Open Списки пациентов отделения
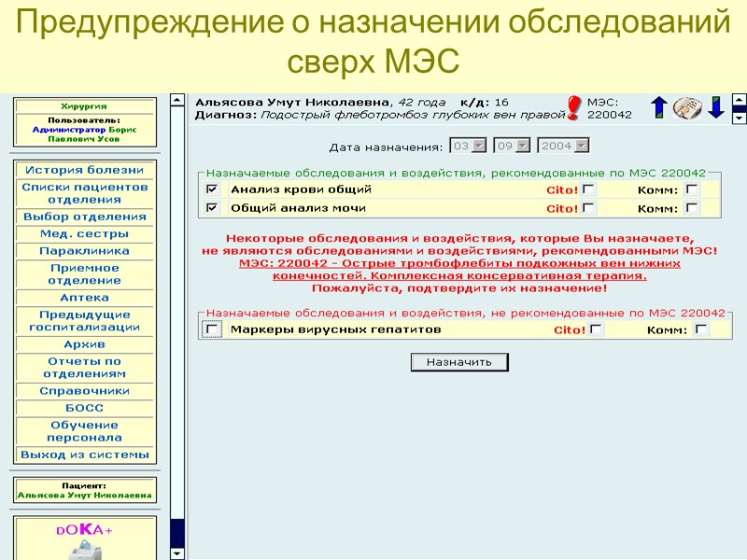 click(x=84, y=193)
